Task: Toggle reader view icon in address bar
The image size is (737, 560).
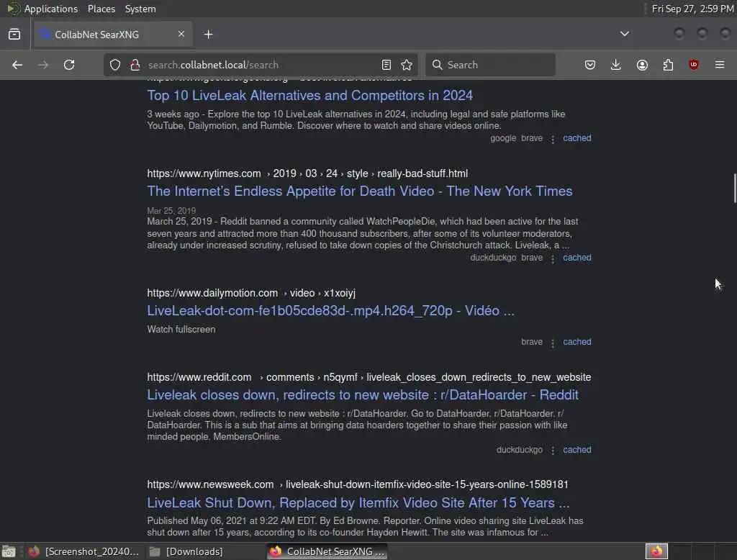Action: click(386, 65)
